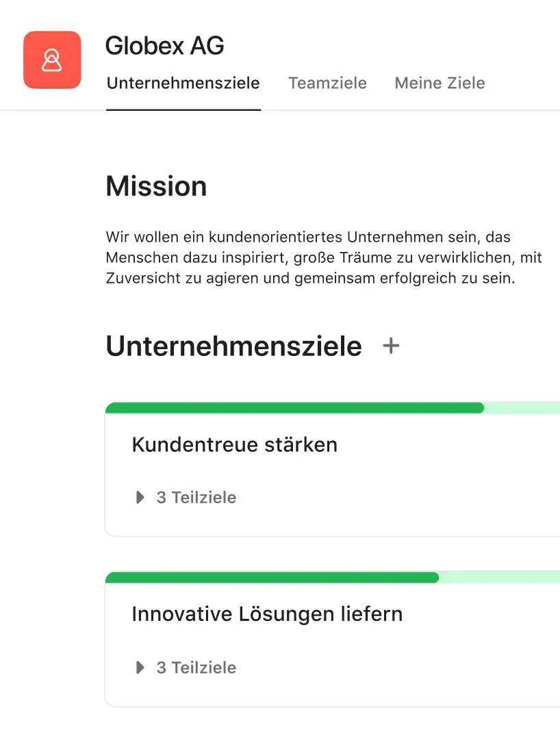The image size is (560, 749).
Task: Click the plus icon beside Unternehmensziele
Action: (x=390, y=346)
